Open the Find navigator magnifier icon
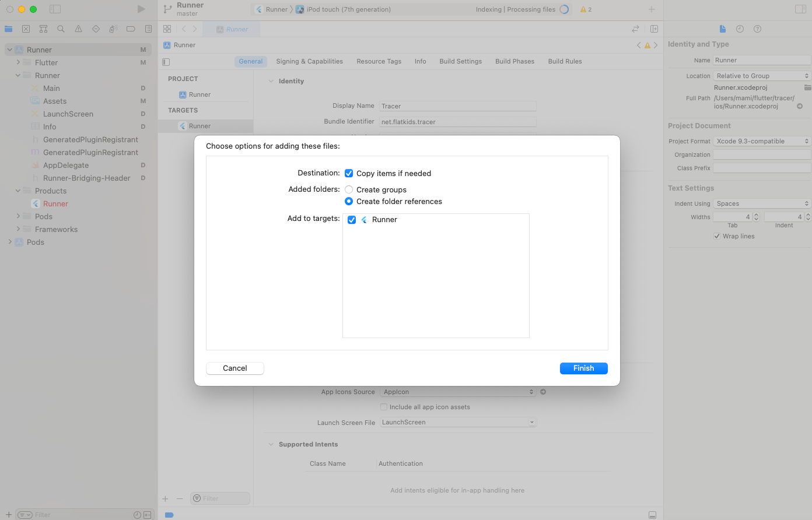 (x=61, y=29)
